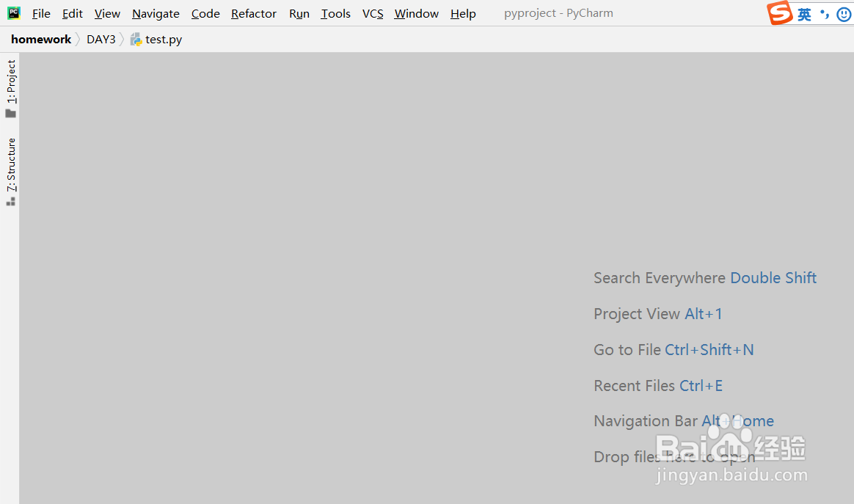Click the Python file icon beside test.py
This screenshot has width=854, height=504.
136,39
